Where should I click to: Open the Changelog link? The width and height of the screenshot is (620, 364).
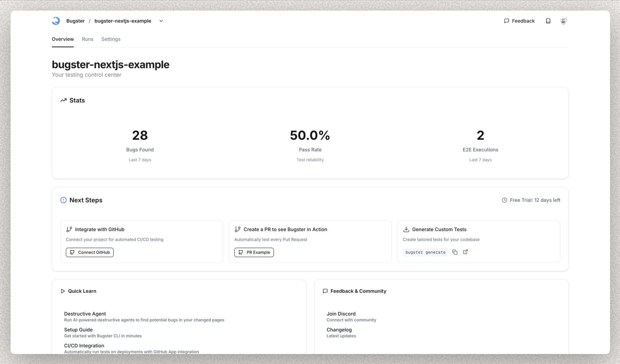[x=341, y=332]
